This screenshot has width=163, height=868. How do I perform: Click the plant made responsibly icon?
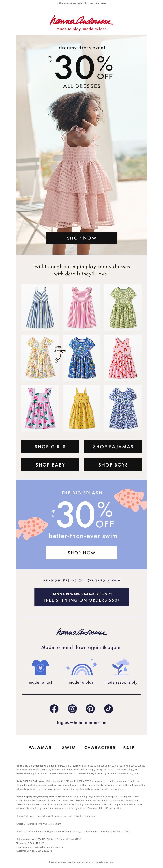[121, 667]
